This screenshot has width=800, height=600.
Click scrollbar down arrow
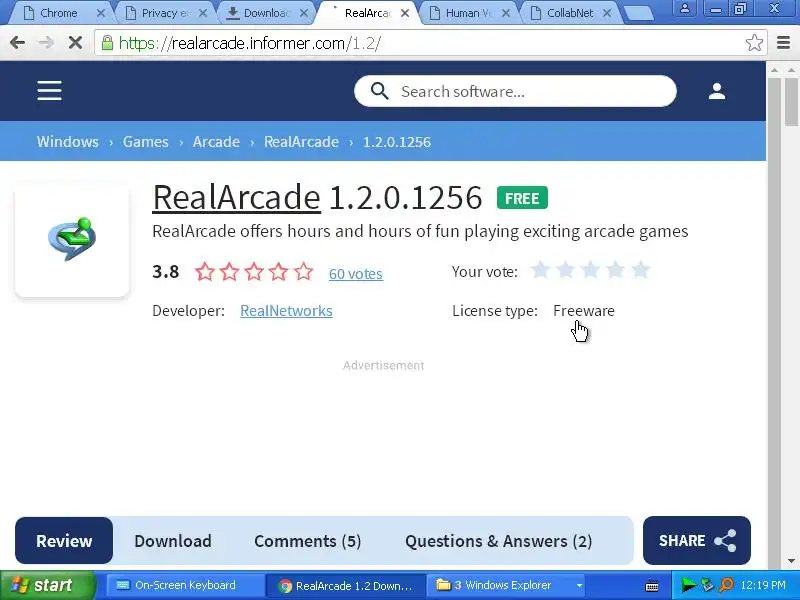tap(792, 561)
